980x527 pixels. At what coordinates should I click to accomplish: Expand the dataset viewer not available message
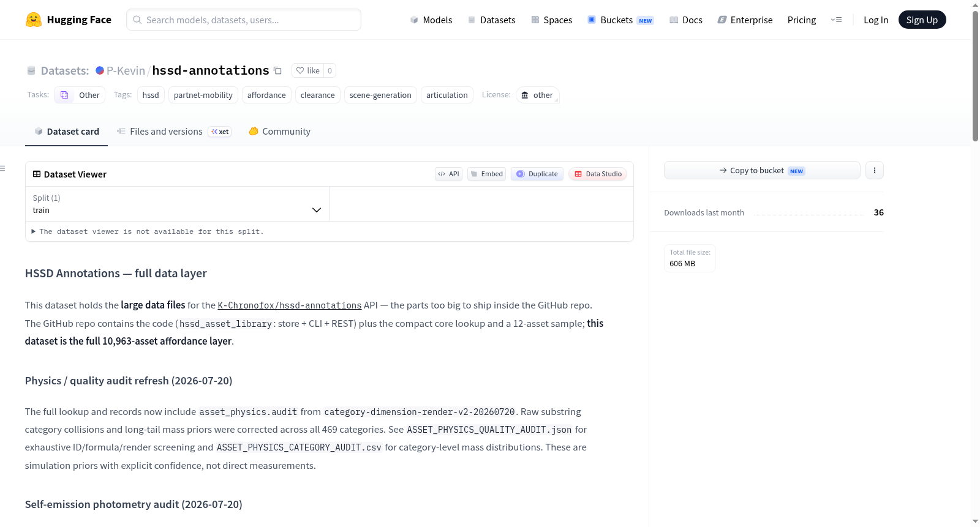[x=148, y=231]
